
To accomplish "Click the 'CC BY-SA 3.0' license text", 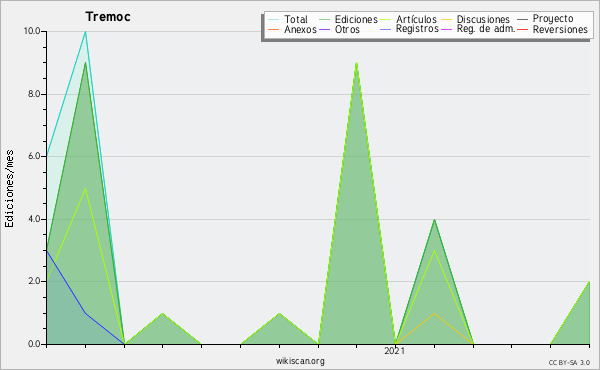I will 569,362.
